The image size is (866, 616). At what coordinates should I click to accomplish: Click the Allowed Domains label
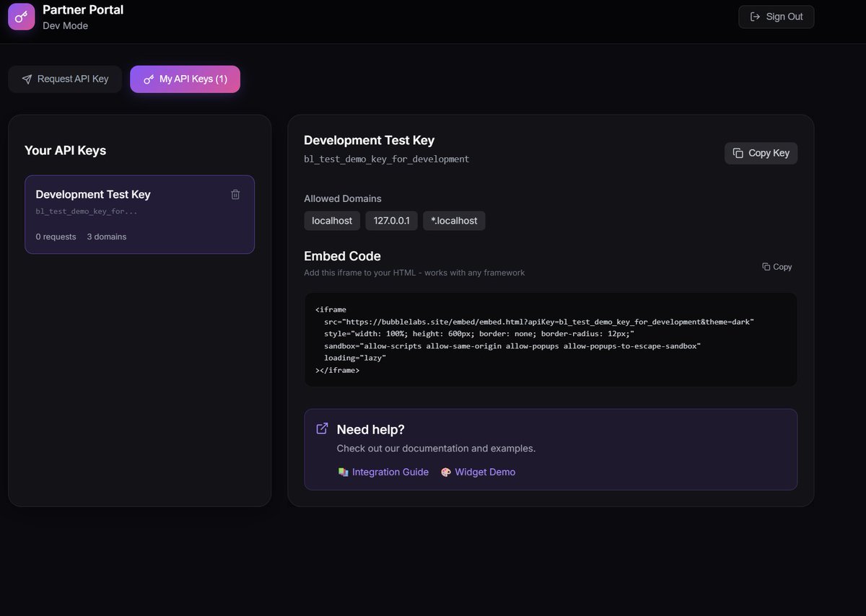click(343, 198)
